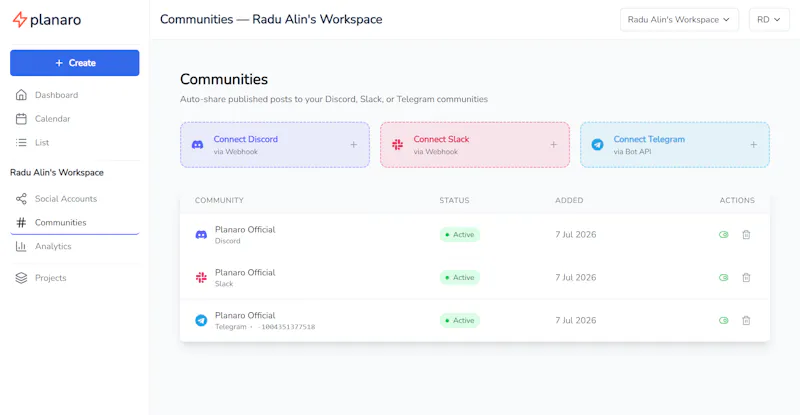Toggle the Slack community active switch
The image size is (800, 415).
click(x=723, y=278)
